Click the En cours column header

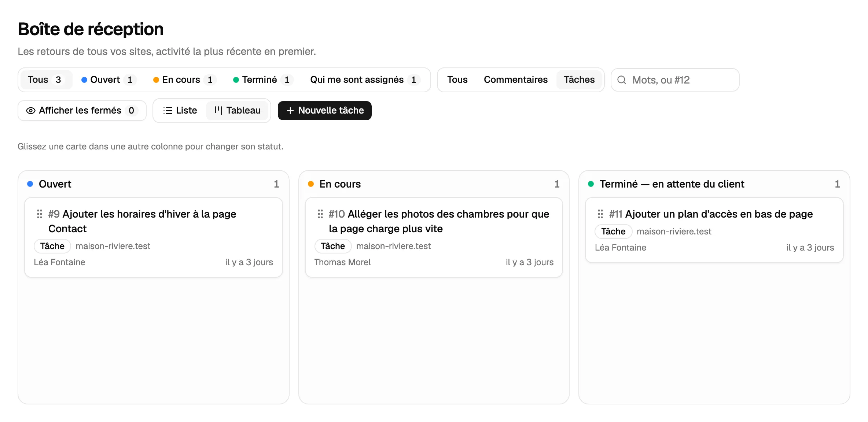click(x=340, y=184)
